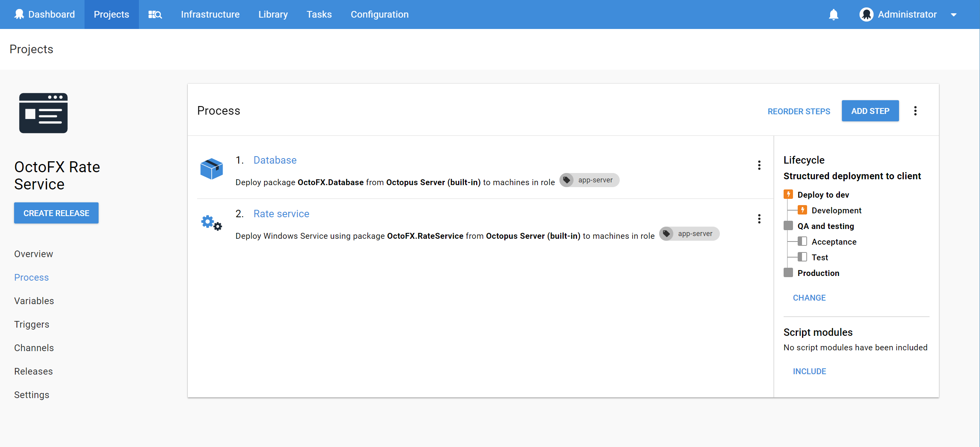Click Reorder Steps link

798,111
